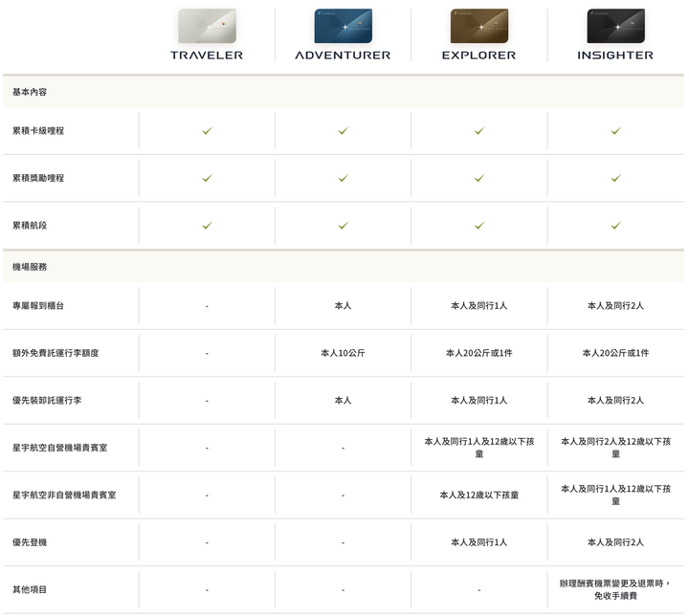Click the 其他項目 row label
This screenshot has height=616, width=689.
click(x=30, y=589)
